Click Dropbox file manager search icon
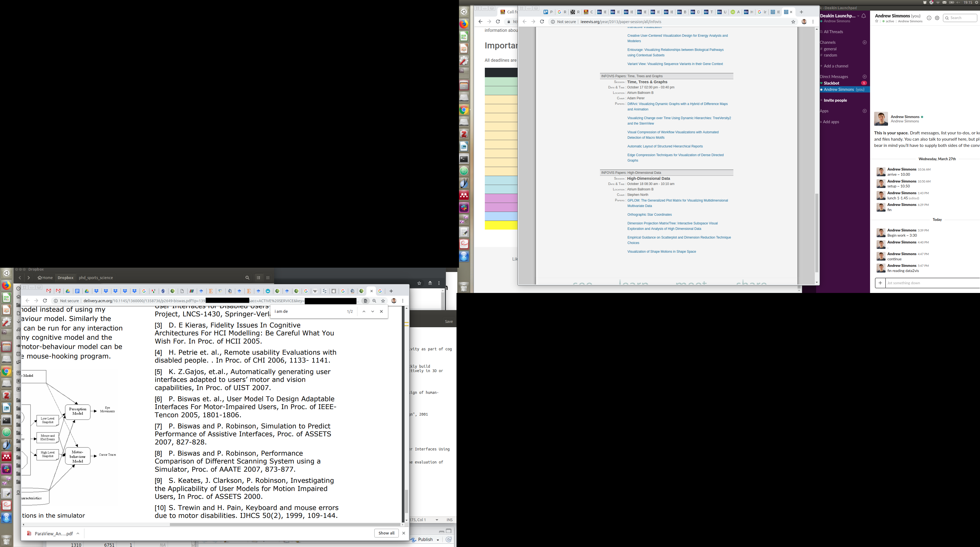This screenshot has height=547, width=980. tap(247, 277)
